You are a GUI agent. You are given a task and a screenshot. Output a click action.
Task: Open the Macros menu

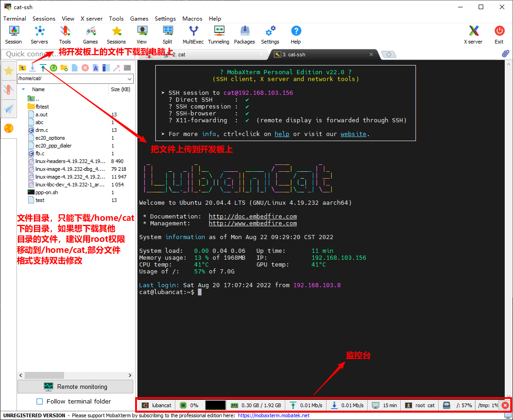192,19
